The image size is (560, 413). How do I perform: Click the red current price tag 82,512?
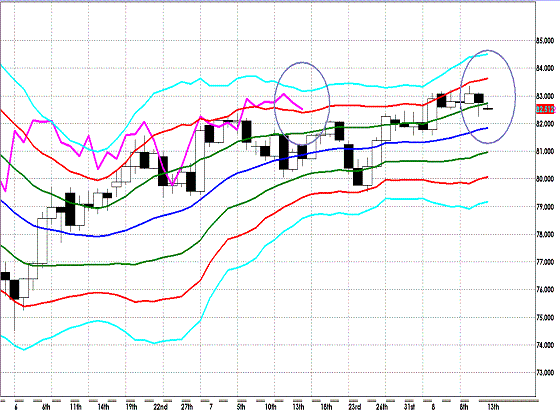tap(545, 109)
